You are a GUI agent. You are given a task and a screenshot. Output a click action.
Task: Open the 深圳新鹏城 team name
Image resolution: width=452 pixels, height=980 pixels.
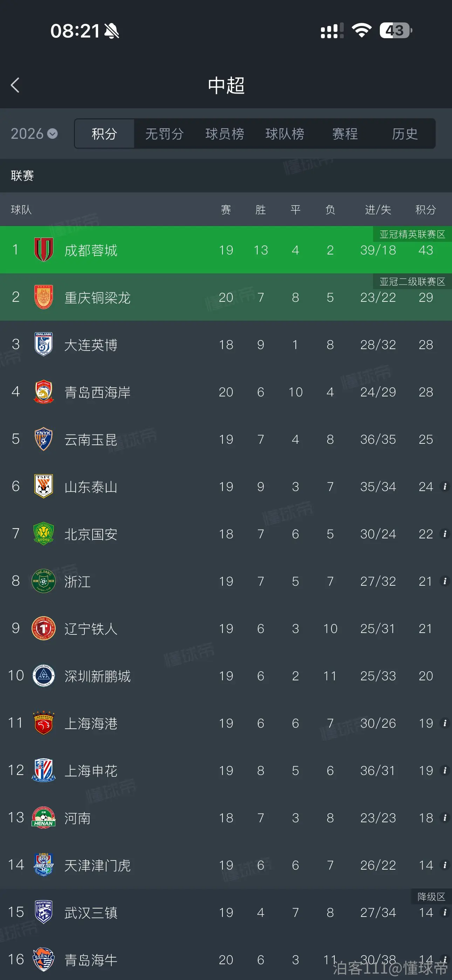97,676
